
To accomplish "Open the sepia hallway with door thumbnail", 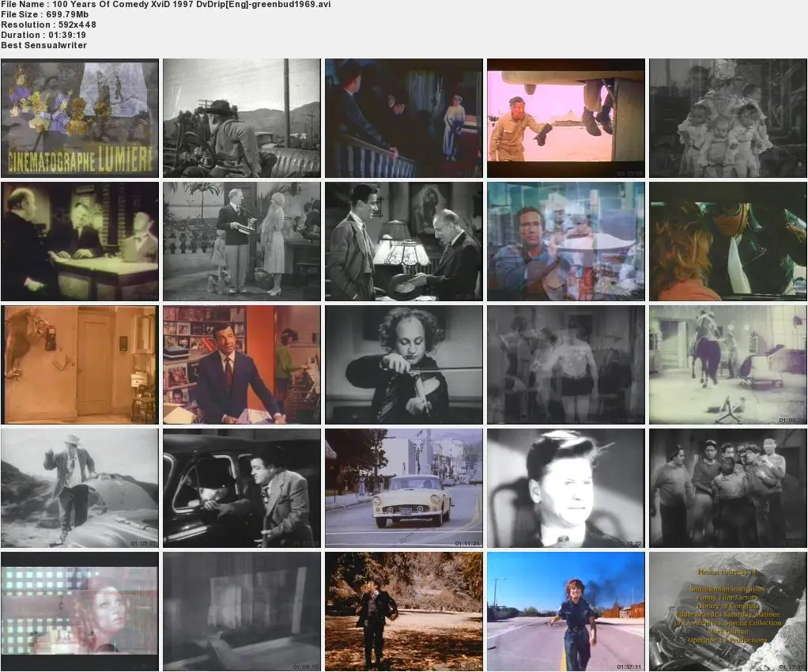I will (80, 365).
